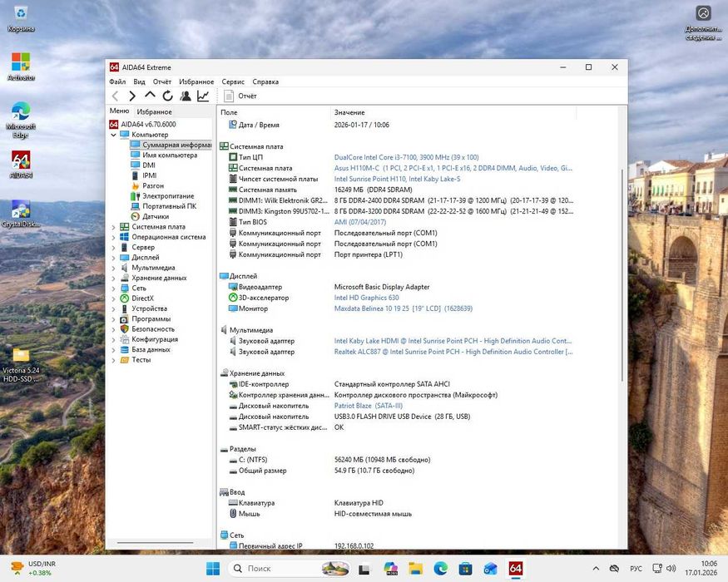Collapse the Компьютер tree node
This screenshot has height=582, width=728.
pyautogui.click(x=113, y=135)
